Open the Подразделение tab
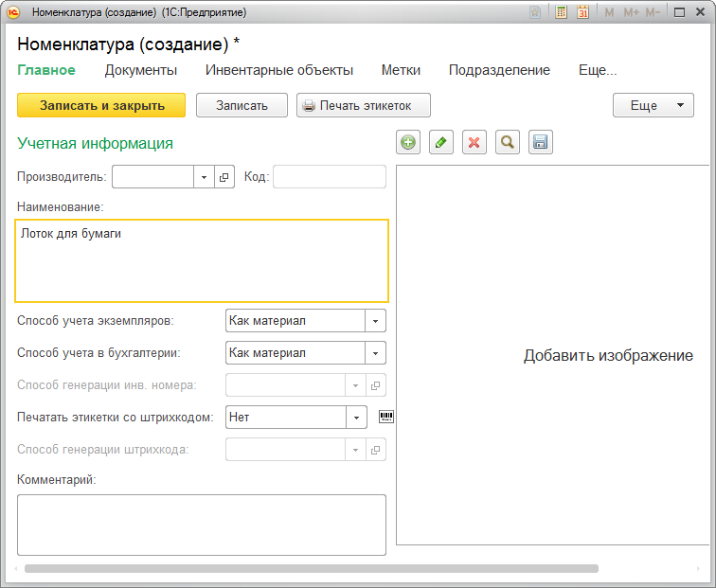This screenshot has height=588, width=716. [499, 70]
